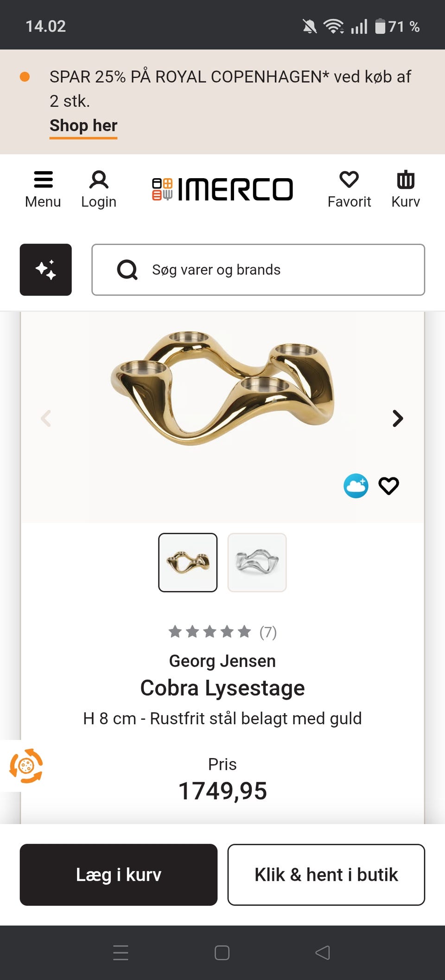The height and width of the screenshot is (980, 445).
Task: Add Cobra Lysestage to favorites heart
Action: pos(388,486)
